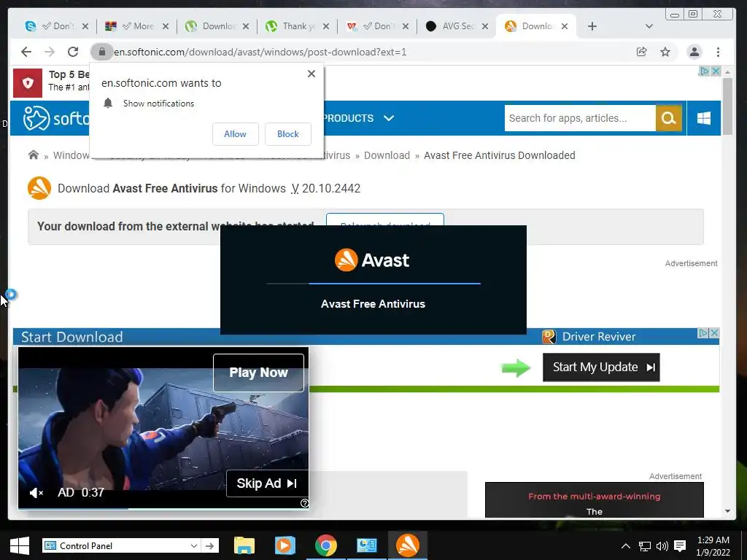Open a new browser tab
This screenshot has height=560, width=747.
click(592, 26)
